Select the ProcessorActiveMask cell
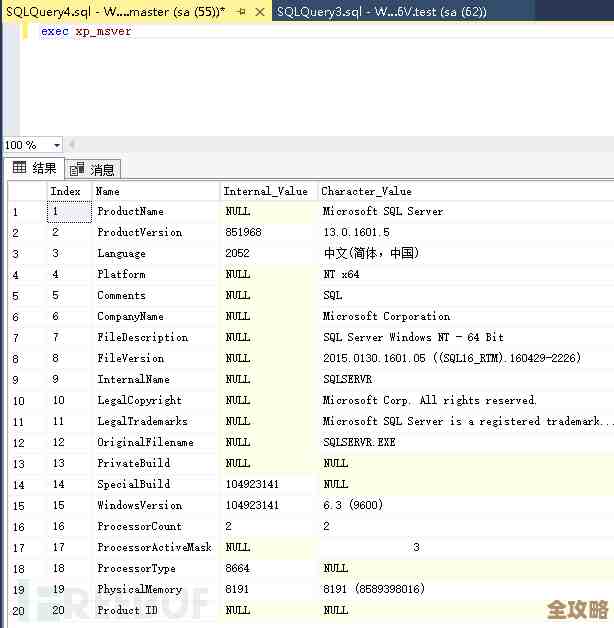 [x=156, y=547]
